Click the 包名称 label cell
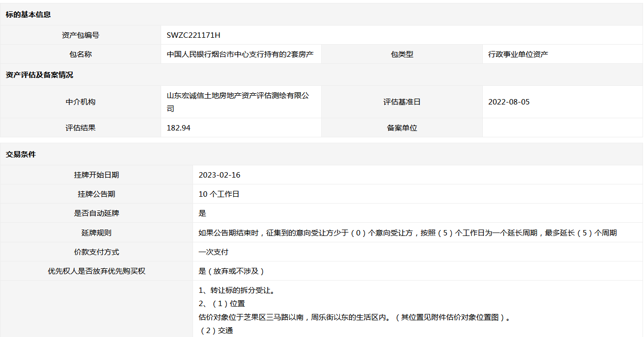 [x=81, y=54]
